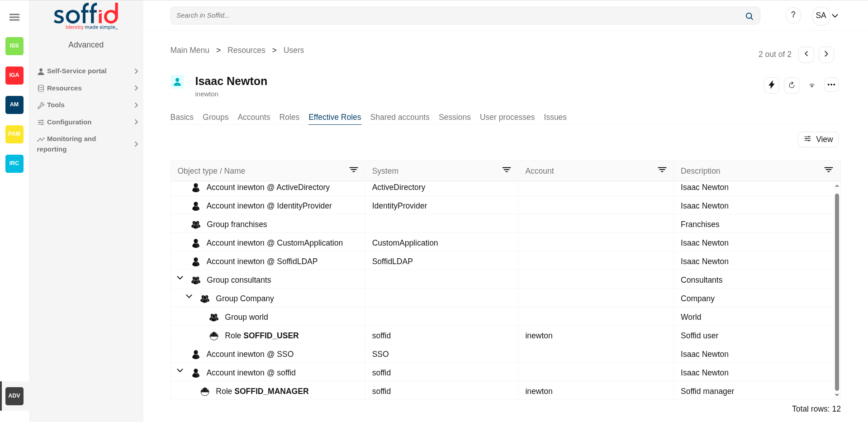868x422 pixels.
Task: Select Account inewton @ SSO row
Action: (x=503, y=354)
